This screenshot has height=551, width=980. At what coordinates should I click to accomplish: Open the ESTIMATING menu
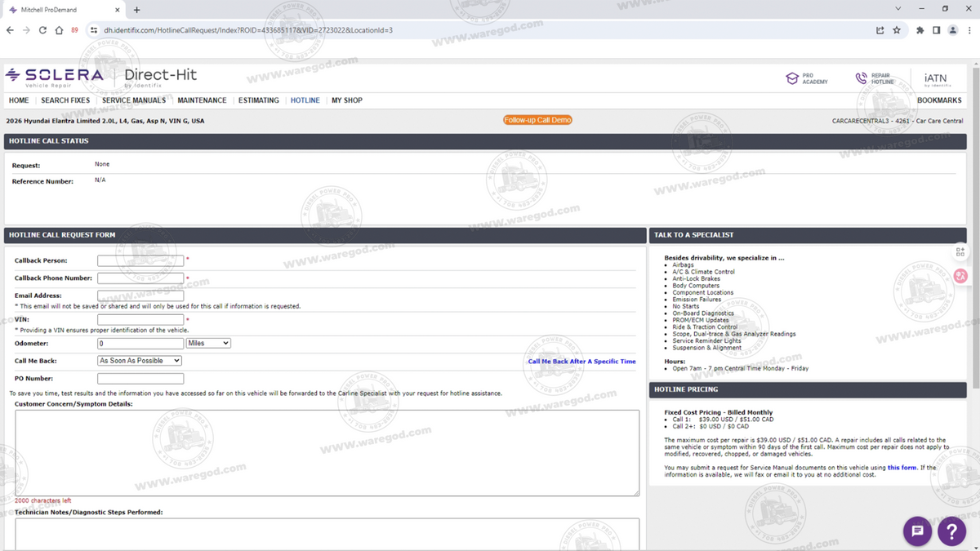click(259, 100)
